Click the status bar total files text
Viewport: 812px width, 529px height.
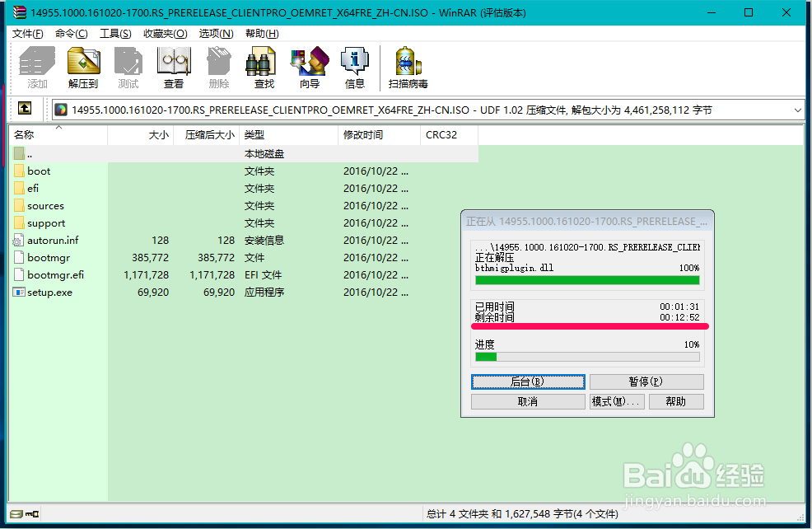pos(522,514)
